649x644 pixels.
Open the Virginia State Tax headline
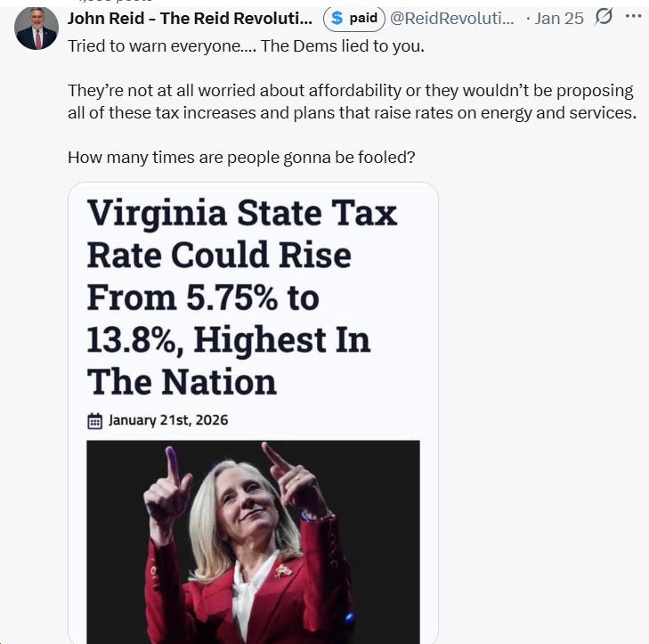point(241,297)
